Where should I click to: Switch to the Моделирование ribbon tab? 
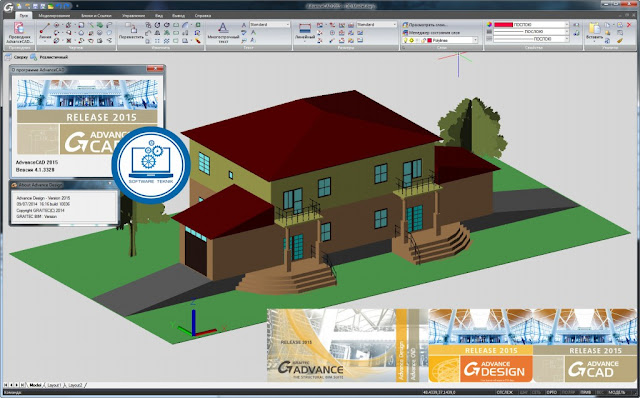click(x=54, y=16)
